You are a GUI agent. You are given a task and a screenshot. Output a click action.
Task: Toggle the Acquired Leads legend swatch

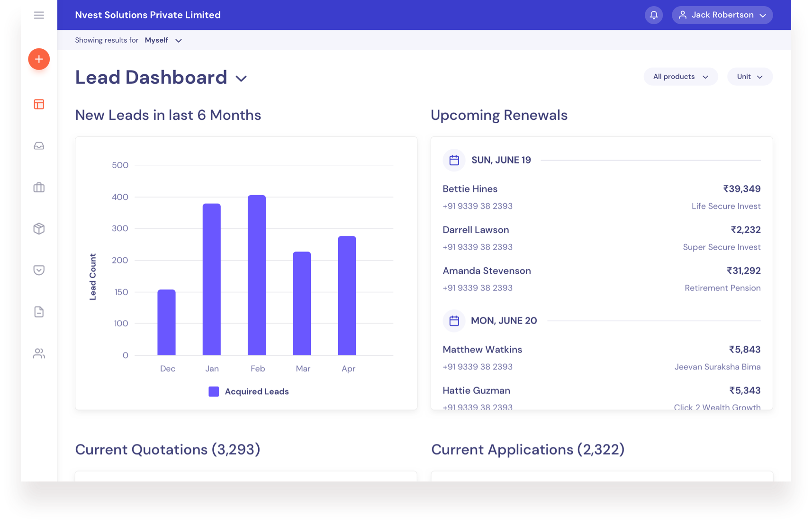214,391
